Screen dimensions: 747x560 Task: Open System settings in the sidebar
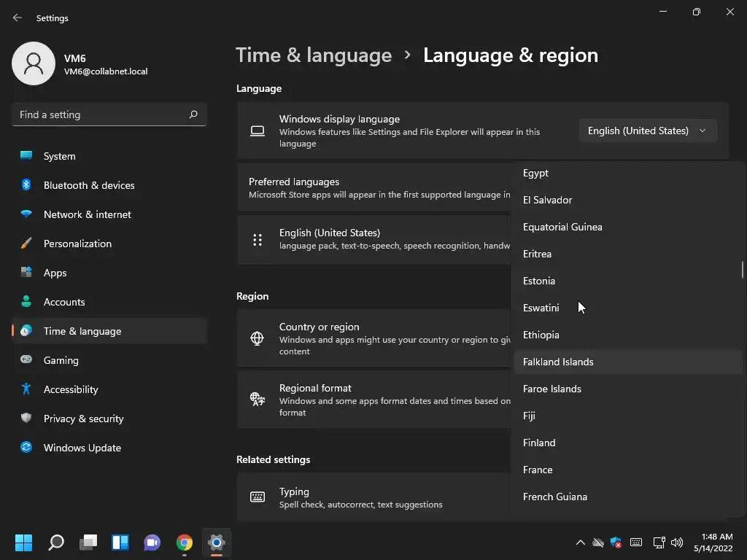109,156
